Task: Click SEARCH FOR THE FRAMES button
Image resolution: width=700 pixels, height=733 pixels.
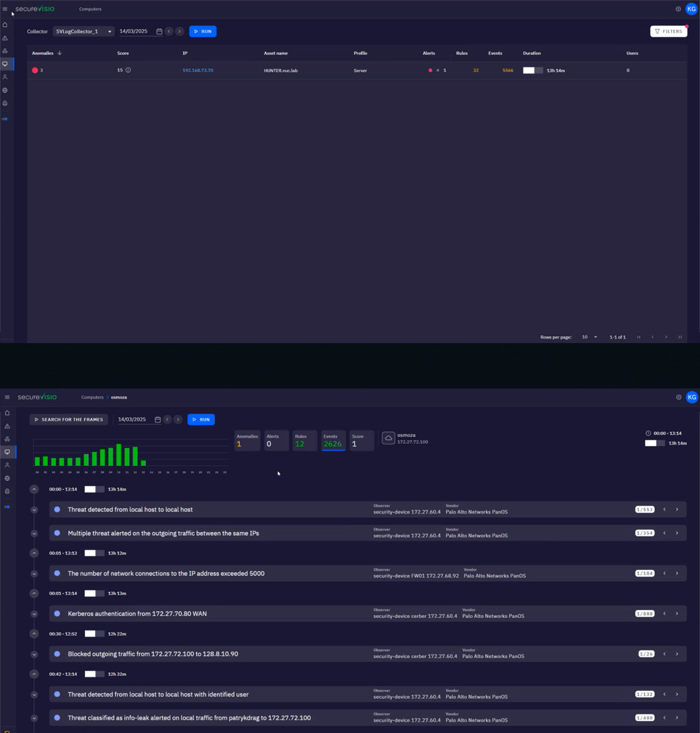Action: pos(69,420)
